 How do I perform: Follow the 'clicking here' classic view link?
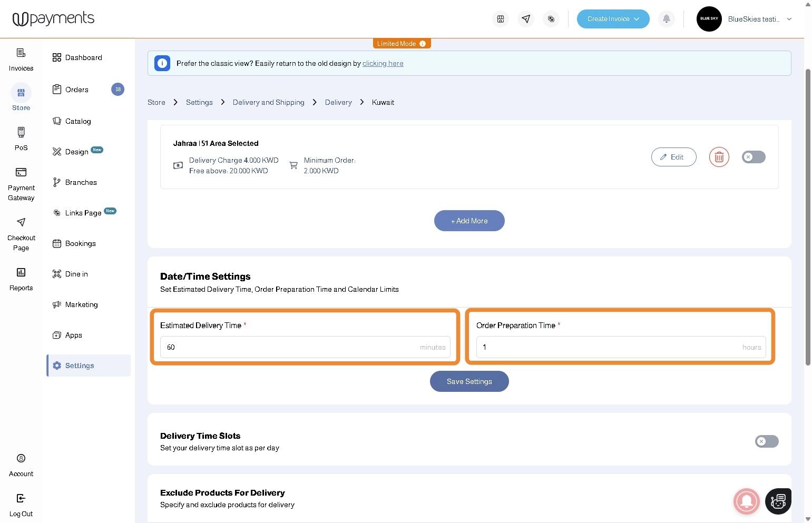point(383,63)
